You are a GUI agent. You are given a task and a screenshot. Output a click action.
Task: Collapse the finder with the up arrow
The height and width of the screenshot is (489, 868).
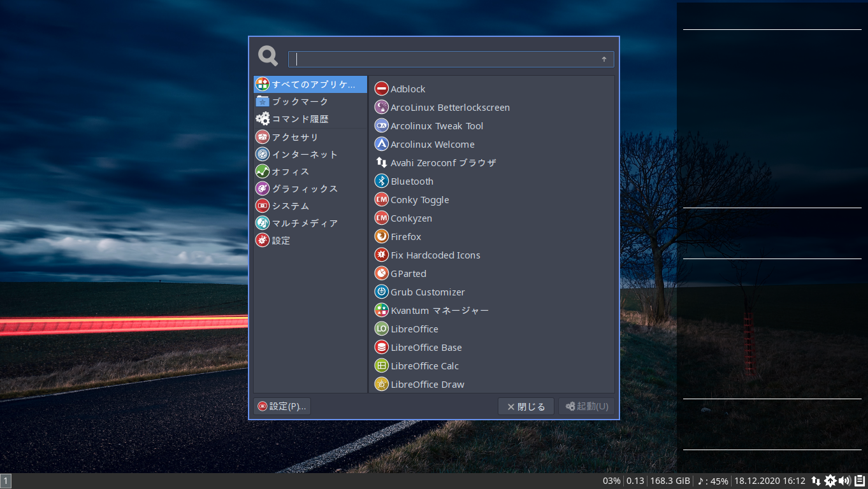click(604, 59)
